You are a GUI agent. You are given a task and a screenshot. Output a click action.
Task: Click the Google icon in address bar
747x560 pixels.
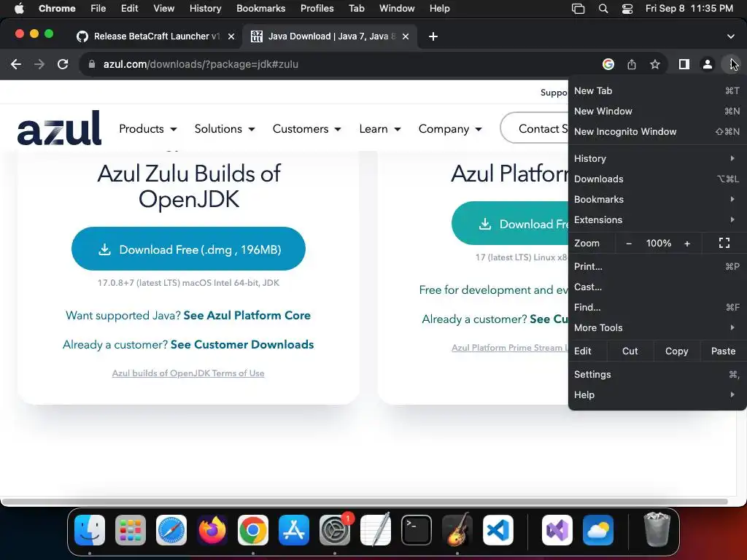pos(608,64)
